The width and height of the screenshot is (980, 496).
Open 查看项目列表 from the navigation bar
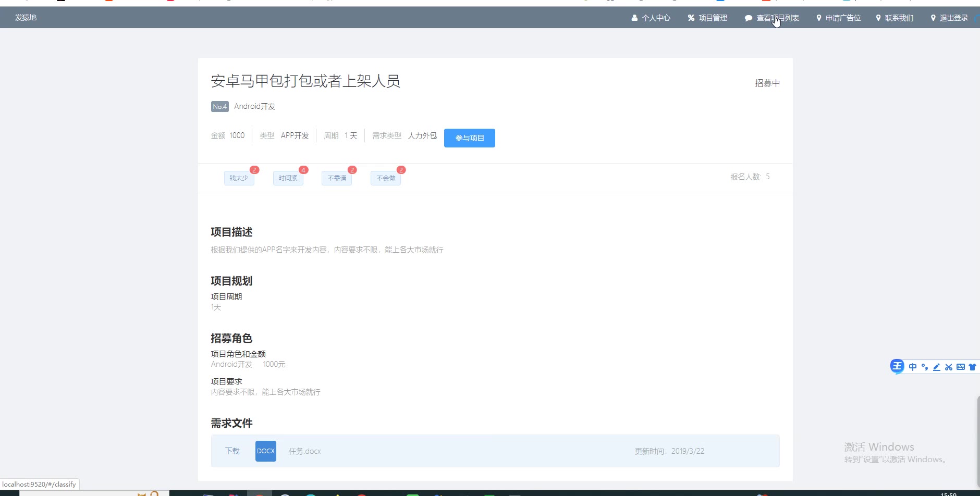click(x=772, y=18)
